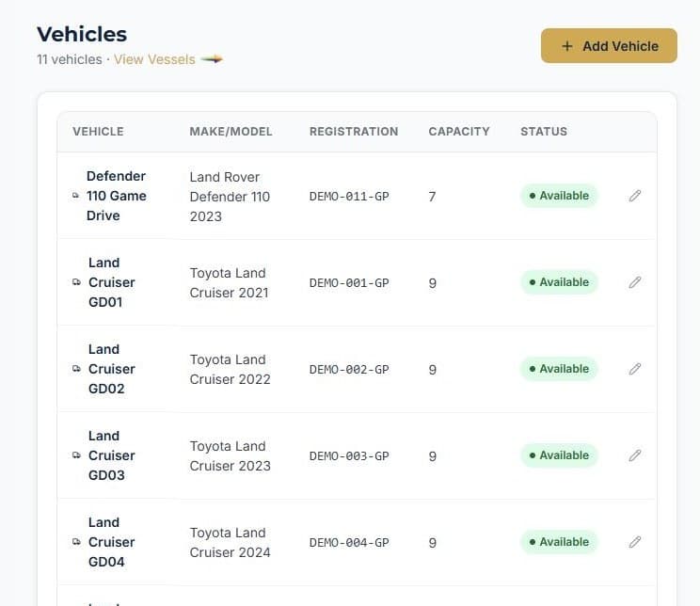Select the Land Cruiser GD04 name
The width and height of the screenshot is (700, 606).
click(112, 542)
